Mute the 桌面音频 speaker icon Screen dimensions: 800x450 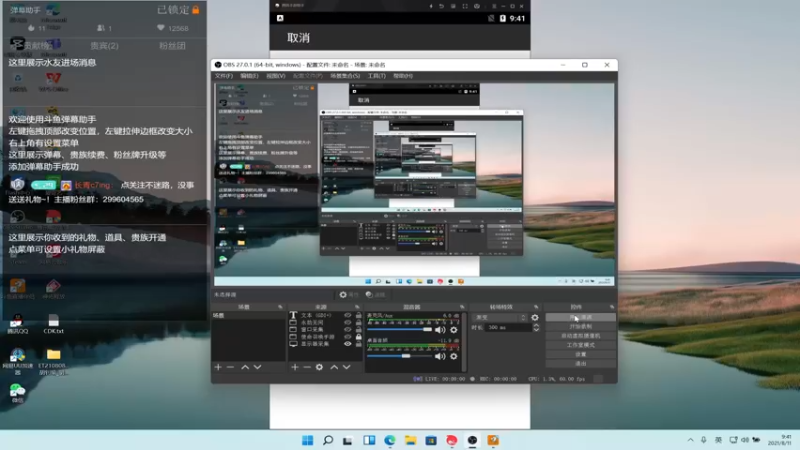coord(440,356)
